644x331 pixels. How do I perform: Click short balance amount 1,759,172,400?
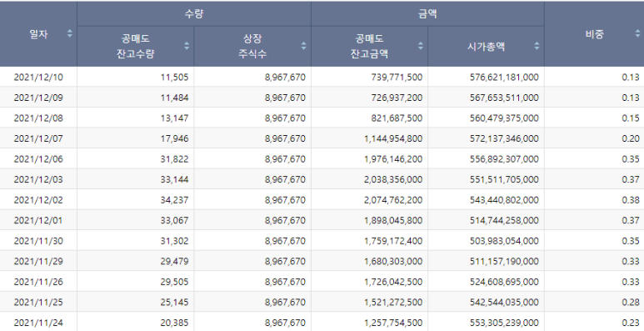(x=393, y=241)
